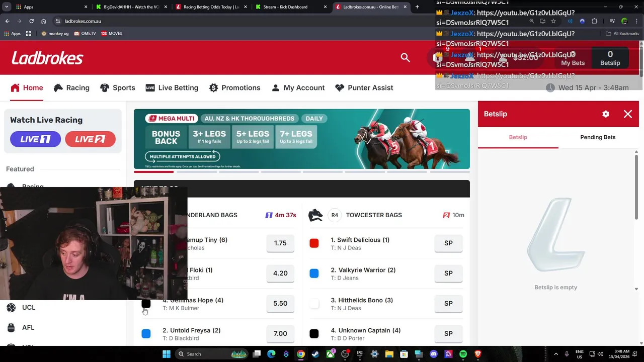Open the Racing menu
Image resolution: width=644 pixels, height=362 pixels.
(x=71, y=87)
